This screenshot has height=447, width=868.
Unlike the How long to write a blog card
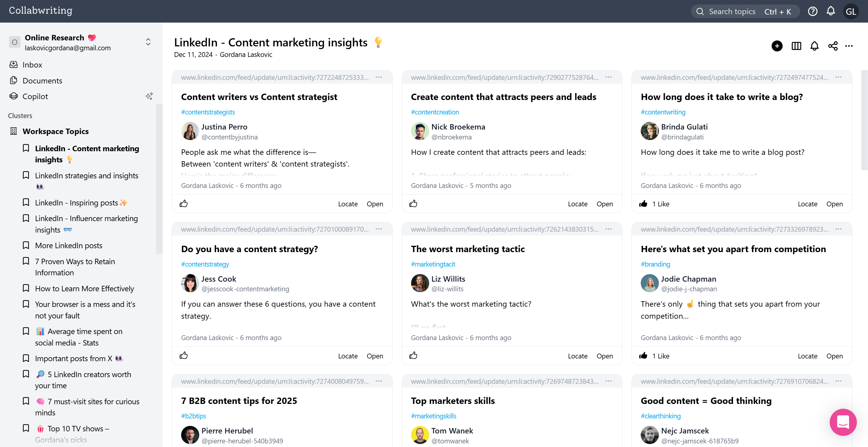tap(643, 204)
